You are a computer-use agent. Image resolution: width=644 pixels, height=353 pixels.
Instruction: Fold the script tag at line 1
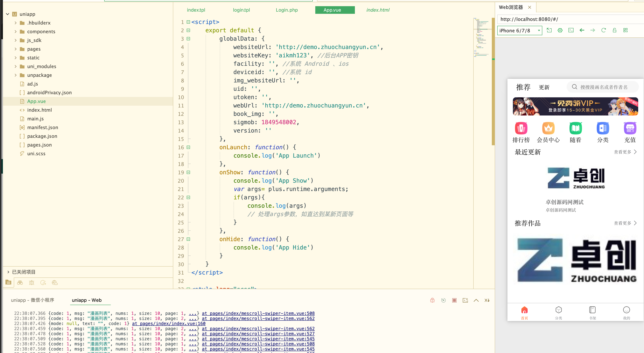pos(188,22)
